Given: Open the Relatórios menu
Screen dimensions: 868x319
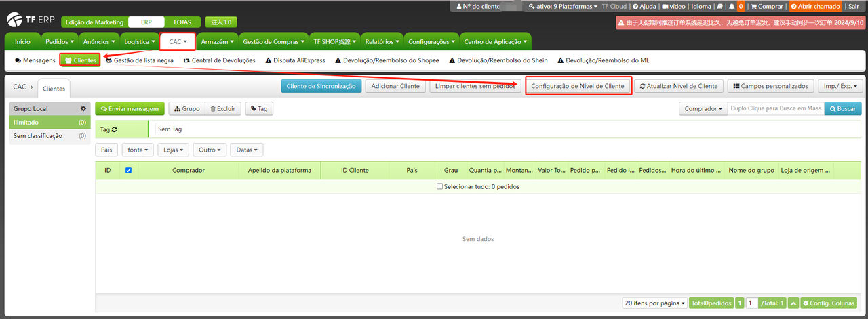Looking at the screenshot, I should [x=382, y=41].
